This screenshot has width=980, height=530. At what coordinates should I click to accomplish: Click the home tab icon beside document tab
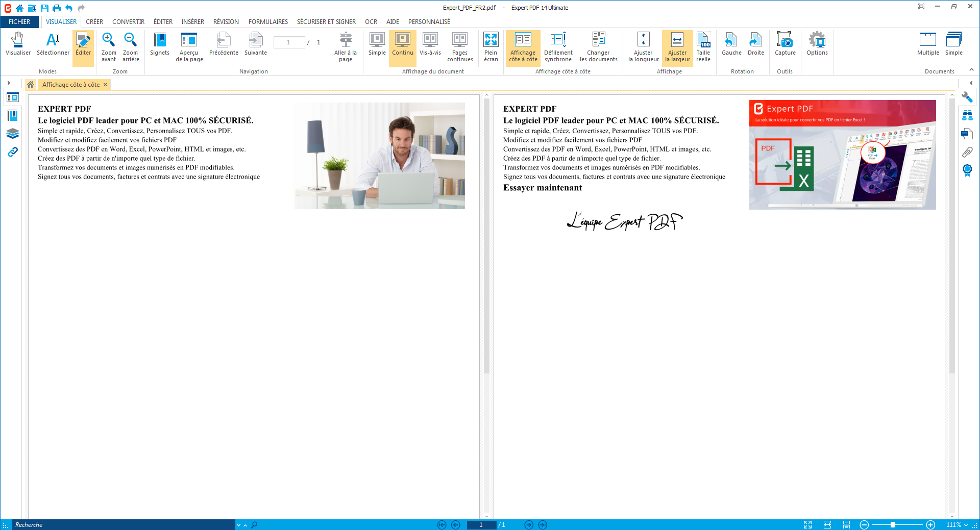point(30,85)
